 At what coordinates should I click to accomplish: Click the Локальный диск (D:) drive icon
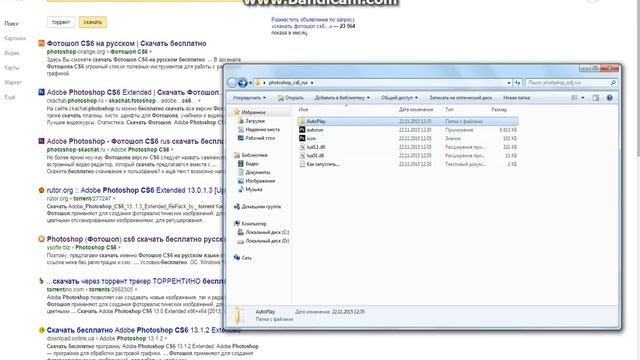[x=241, y=241]
